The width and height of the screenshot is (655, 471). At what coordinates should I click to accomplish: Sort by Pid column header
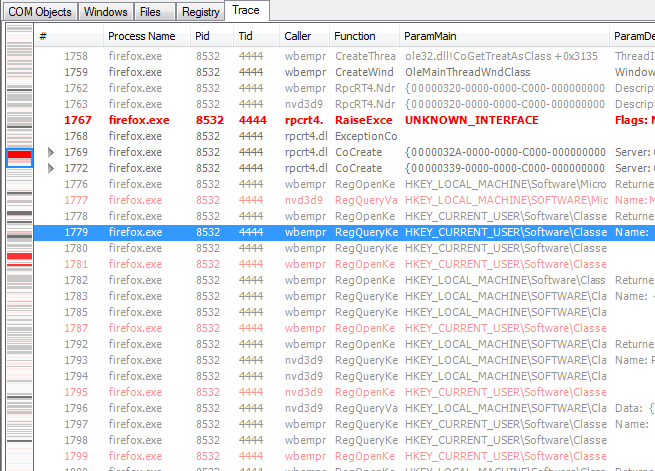point(212,36)
